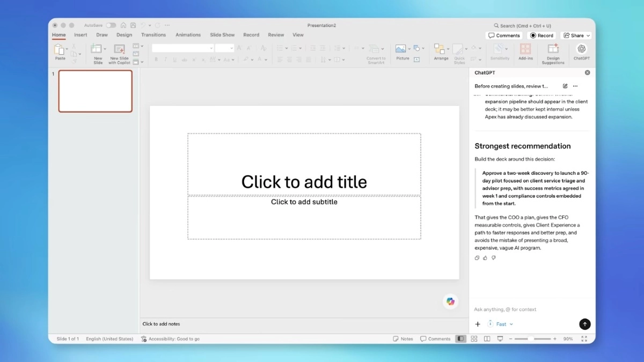The image size is (644, 362).
Task: Toggle Normal view button in status bar
Action: [460, 339]
